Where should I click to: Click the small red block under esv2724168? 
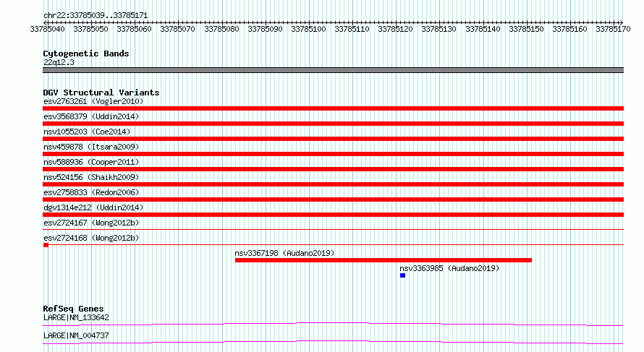[46, 245]
